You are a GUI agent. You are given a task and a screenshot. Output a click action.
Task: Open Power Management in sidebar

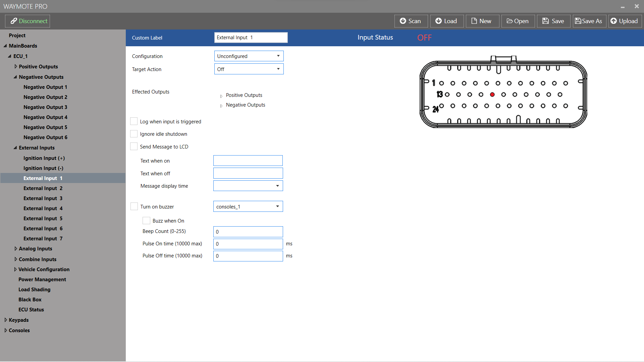(x=42, y=280)
